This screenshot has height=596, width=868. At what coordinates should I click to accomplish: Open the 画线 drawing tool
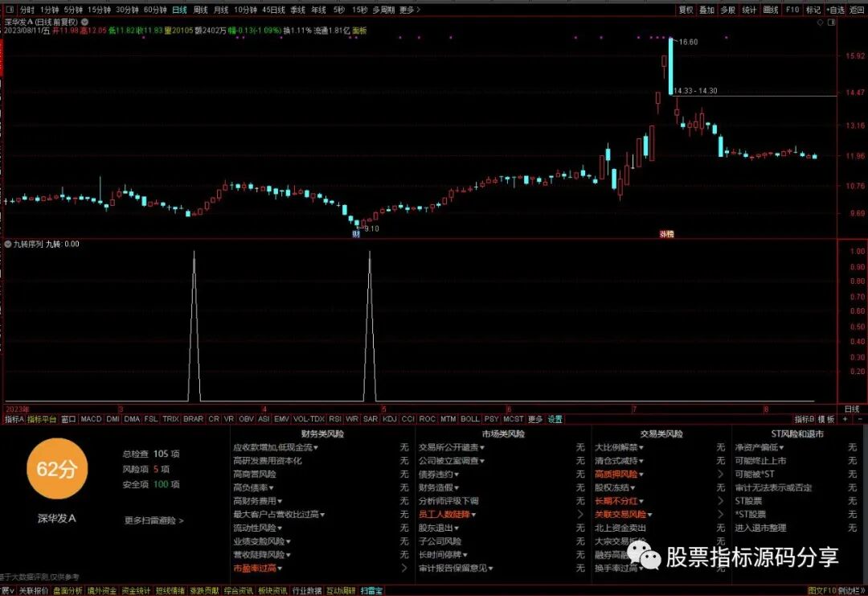coord(771,10)
